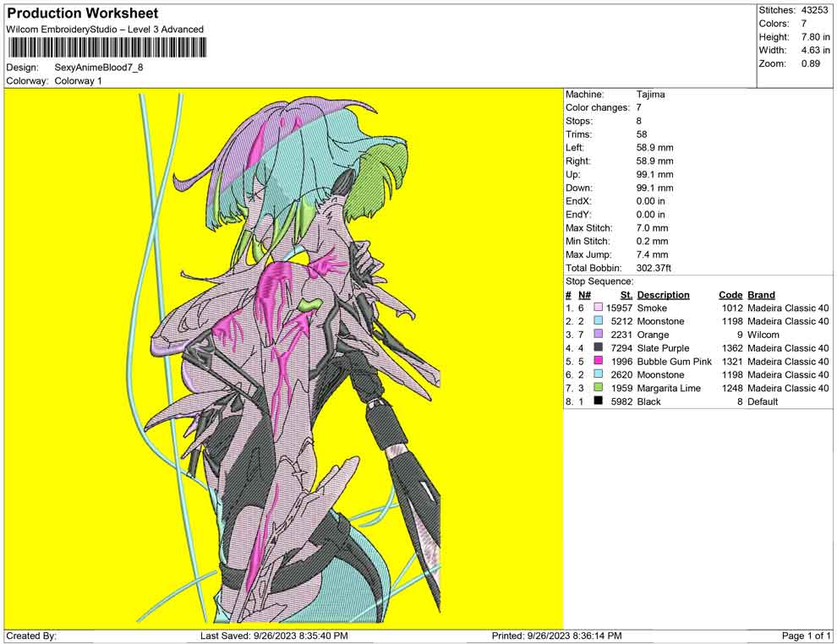The height and width of the screenshot is (644, 837).
Task: Click the Smoke color swatch
Action: [599, 308]
